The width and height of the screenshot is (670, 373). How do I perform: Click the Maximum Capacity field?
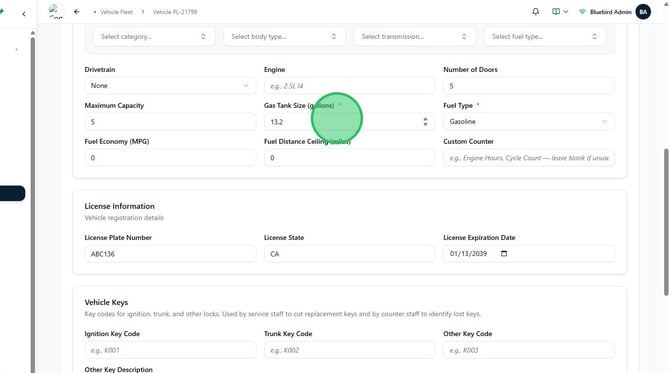[170, 122]
